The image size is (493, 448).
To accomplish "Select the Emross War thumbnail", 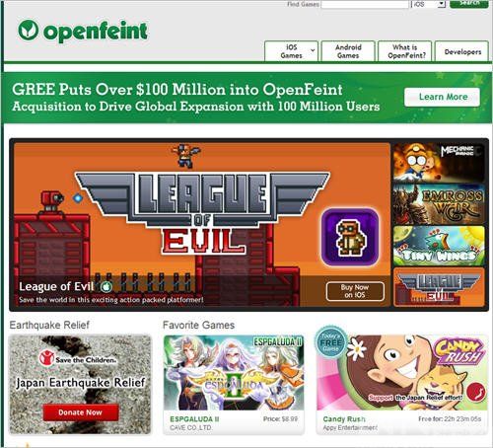I will pos(439,204).
